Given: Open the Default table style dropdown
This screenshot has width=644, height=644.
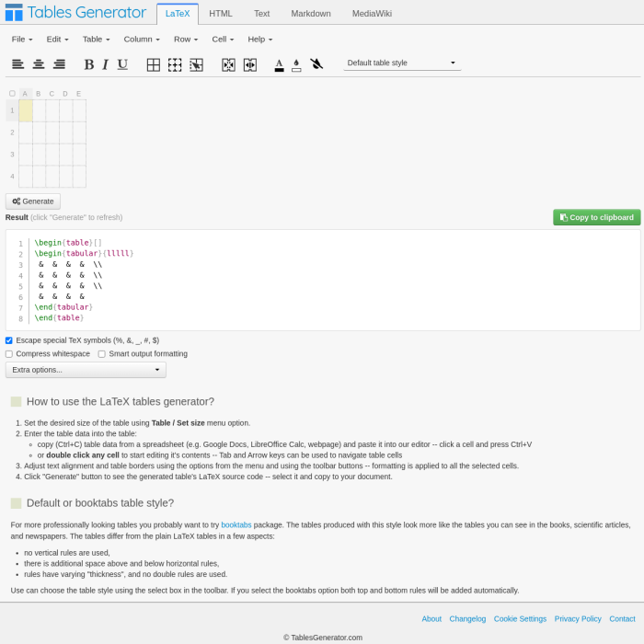Looking at the screenshot, I should [402, 63].
